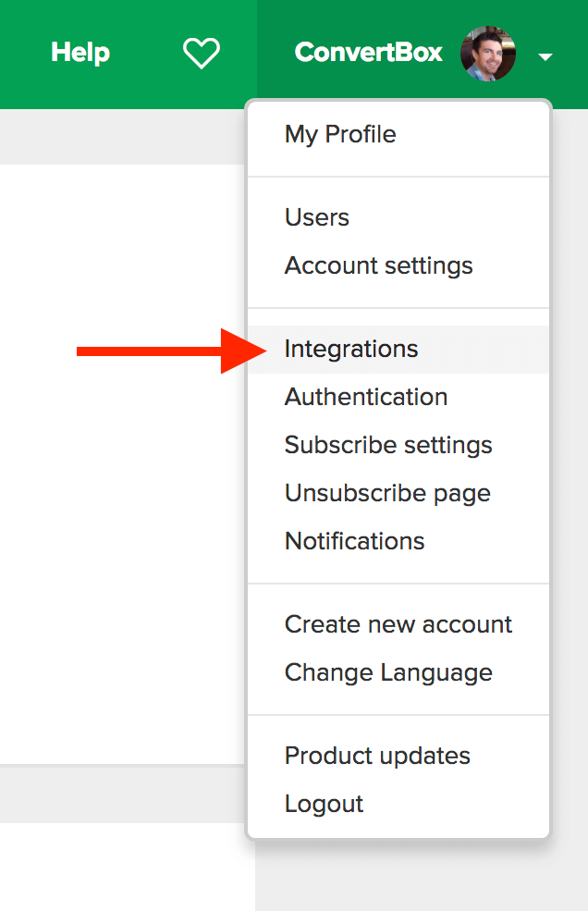
Task: Click the lower white panel area
Action: tap(128, 867)
